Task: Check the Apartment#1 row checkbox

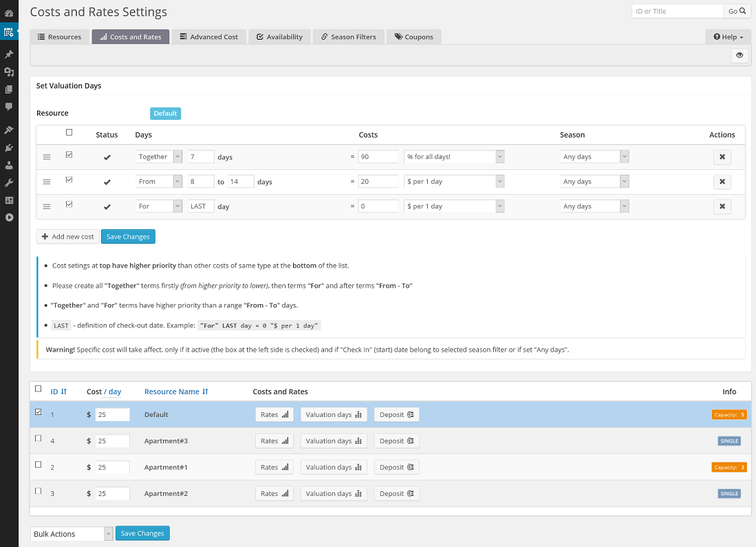Action: pyautogui.click(x=38, y=464)
